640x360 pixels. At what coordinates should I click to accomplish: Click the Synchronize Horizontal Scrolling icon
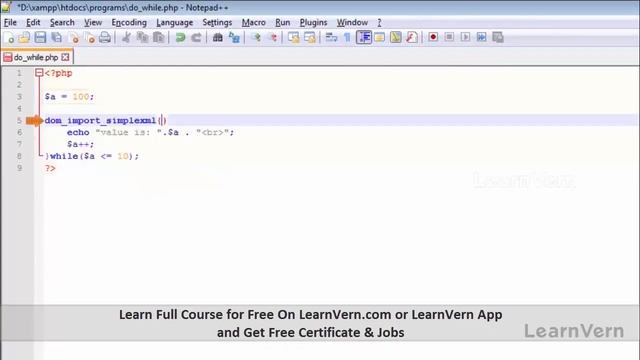pos(309,38)
